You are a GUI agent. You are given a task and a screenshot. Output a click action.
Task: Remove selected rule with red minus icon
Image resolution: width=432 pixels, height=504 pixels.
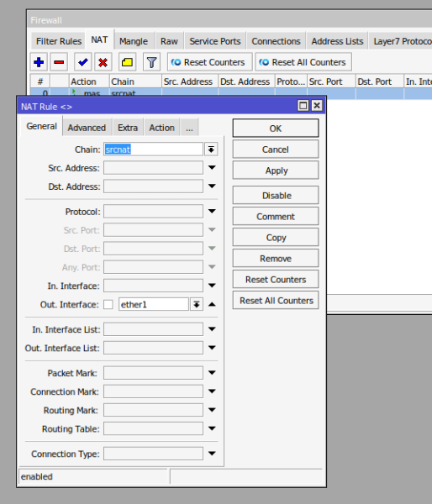[x=59, y=62]
